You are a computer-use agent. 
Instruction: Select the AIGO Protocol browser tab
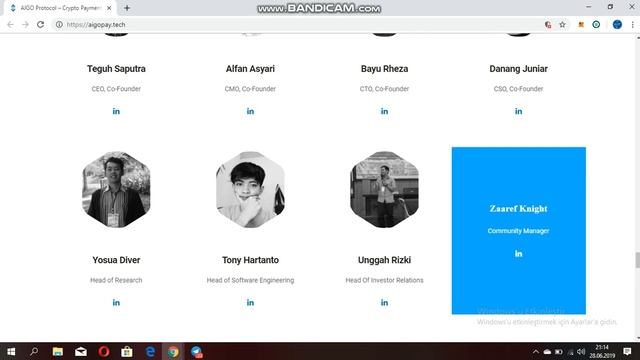point(60,8)
